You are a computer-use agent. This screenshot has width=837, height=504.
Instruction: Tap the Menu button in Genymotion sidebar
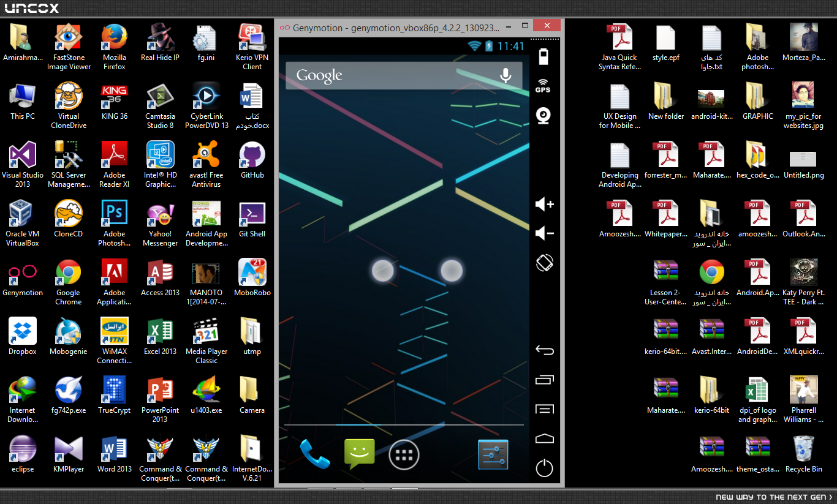tap(544, 409)
